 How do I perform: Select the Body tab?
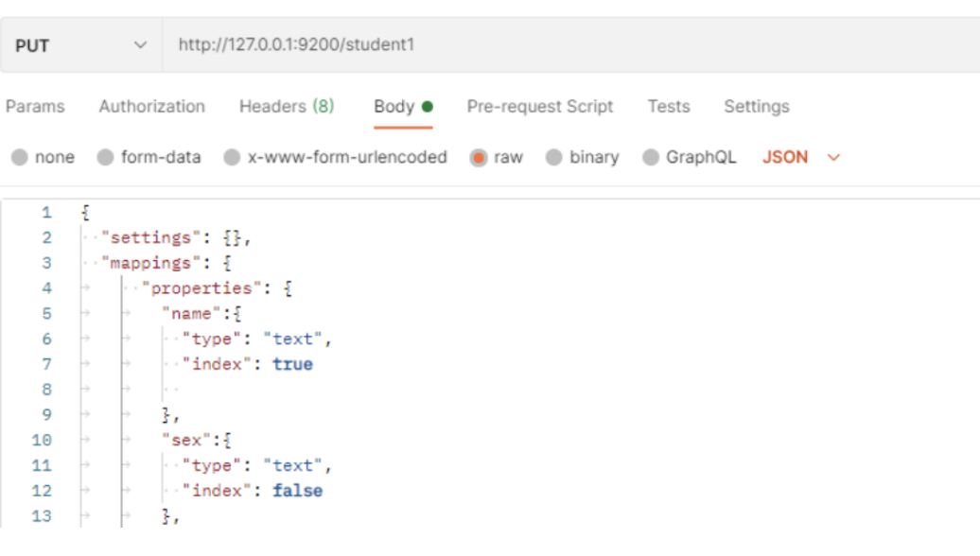pyautogui.click(x=394, y=107)
